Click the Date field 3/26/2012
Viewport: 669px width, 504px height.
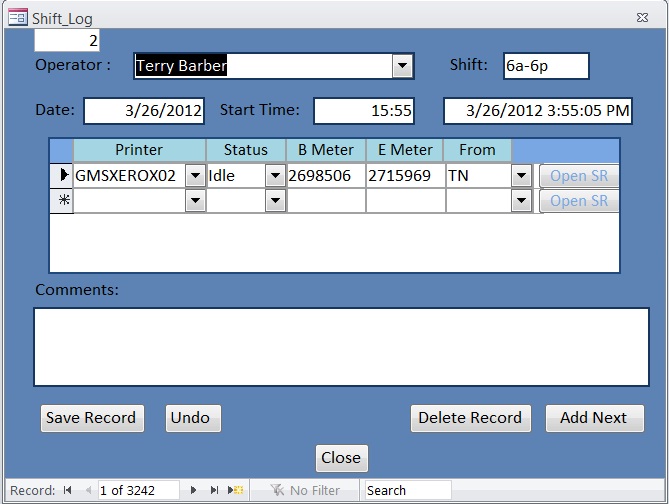pyautogui.click(x=144, y=111)
